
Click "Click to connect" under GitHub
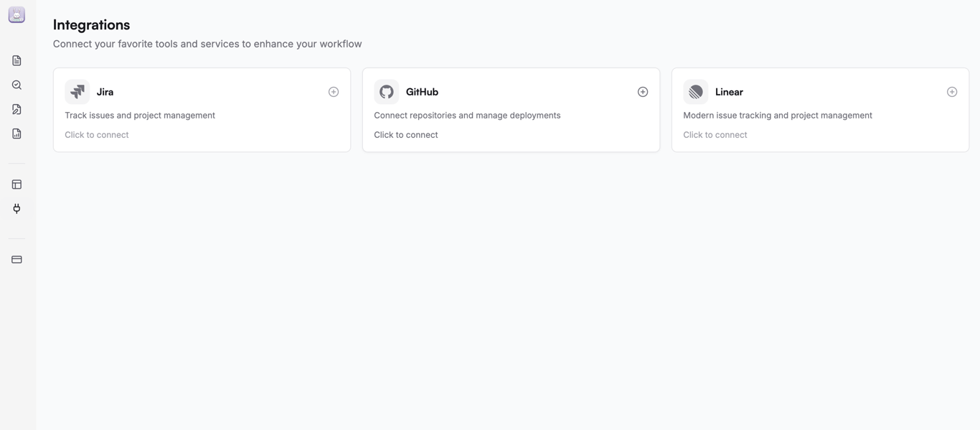pyautogui.click(x=406, y=135)
